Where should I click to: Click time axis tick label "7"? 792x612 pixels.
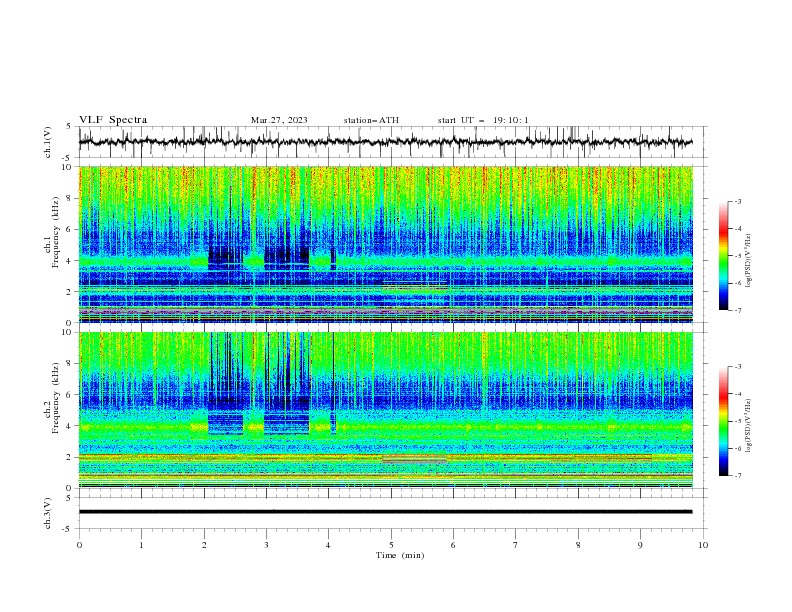point(516,545)
